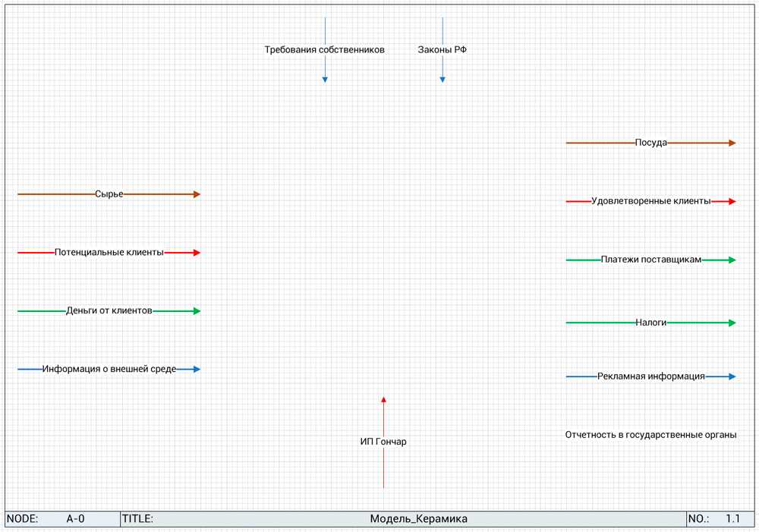The height and width of the screenshot is (532, 759).
Task: Click the 'Потенциальные клиенты' arrow label
Action: pos(109,253)
